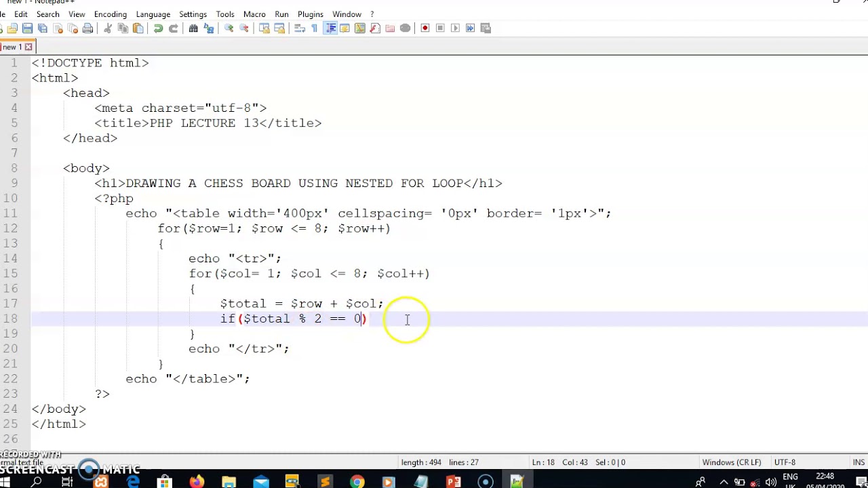This screenshot has height=488, width=868.
Task: Paste using the clipboard toolbar icon
Action: click(138, 28)
